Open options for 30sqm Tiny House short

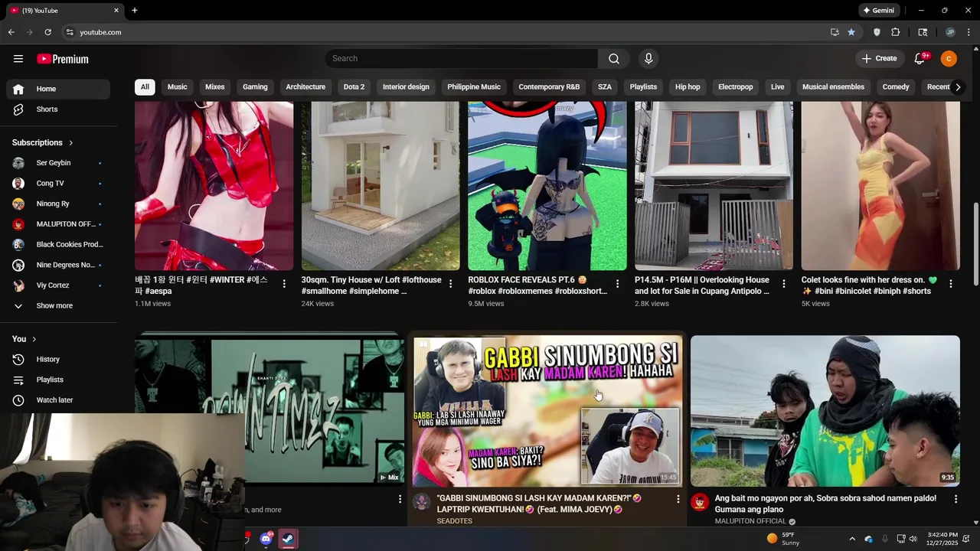tap(450, 284)
